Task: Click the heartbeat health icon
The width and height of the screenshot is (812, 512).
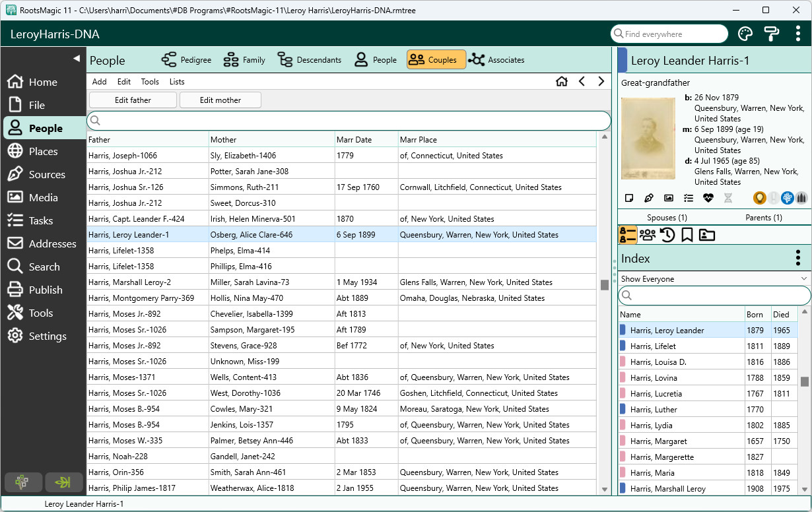Action: coord(708,198)
